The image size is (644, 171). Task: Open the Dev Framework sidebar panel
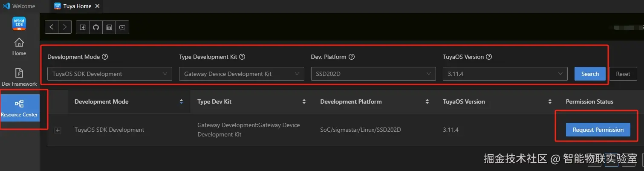tap(19, 77)
